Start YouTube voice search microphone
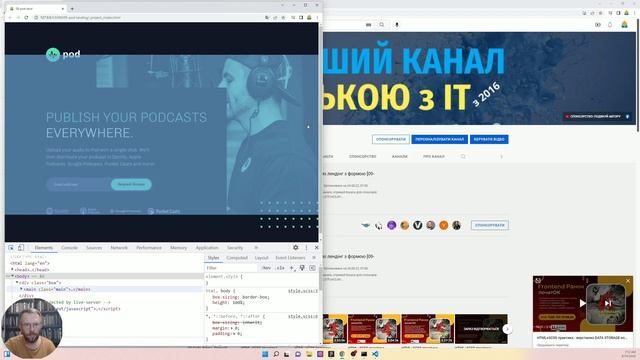 [x=396, y=25]
